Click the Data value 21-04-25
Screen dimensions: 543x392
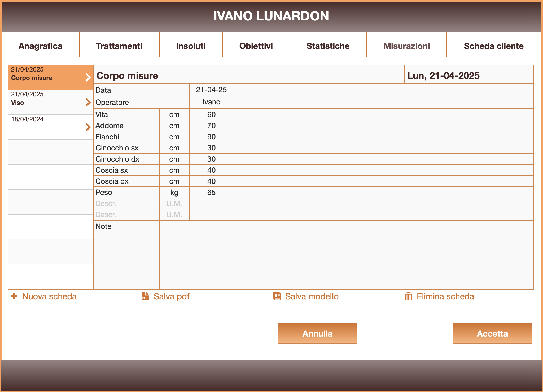click(211, 90)
